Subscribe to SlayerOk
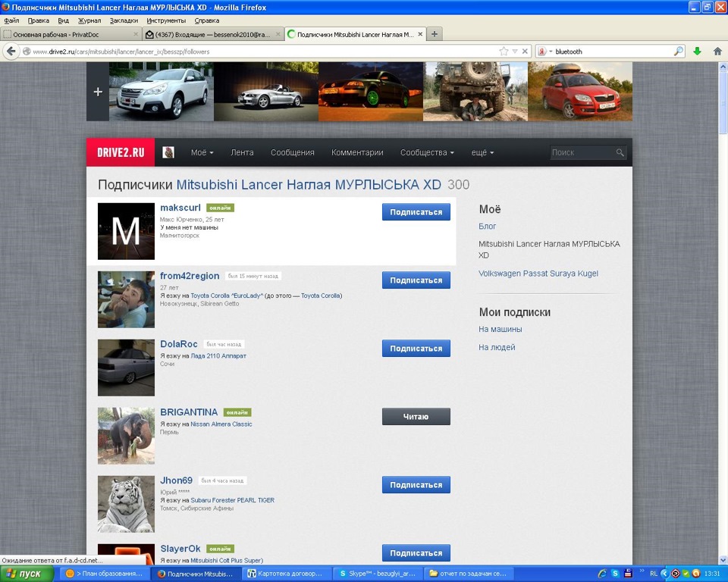The image size is (728, 582). click(x=416, y=552)
